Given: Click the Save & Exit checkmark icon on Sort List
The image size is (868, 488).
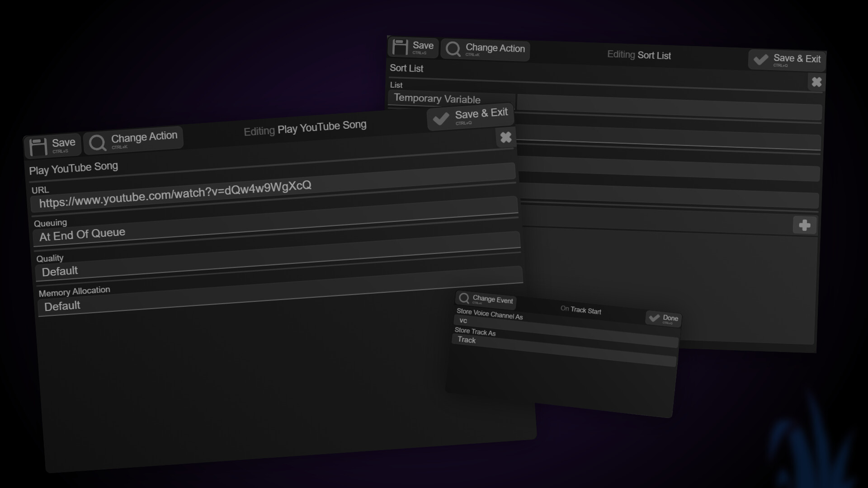Looking at the screenshot, I should coord(761,59).
